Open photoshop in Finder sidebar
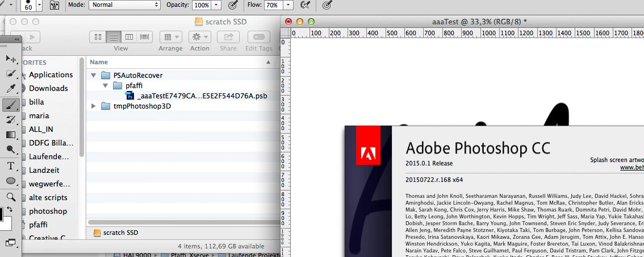Viewport: 644px width, 257px height. [48, 212]
